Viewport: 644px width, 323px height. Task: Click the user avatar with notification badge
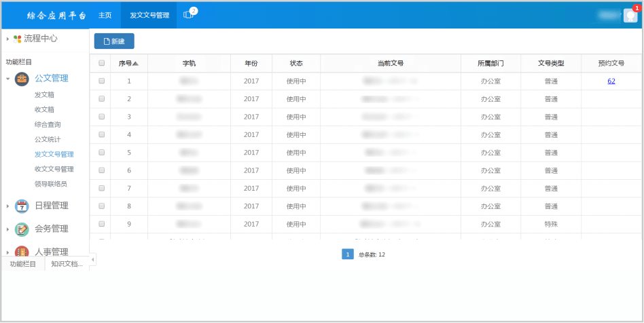(x=630, y=15)
